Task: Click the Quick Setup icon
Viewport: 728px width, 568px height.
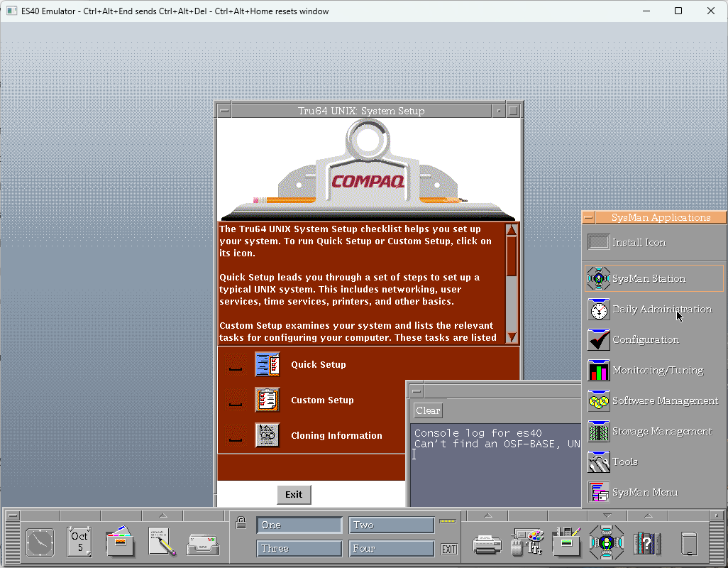Action: click(x=268, y=364)
